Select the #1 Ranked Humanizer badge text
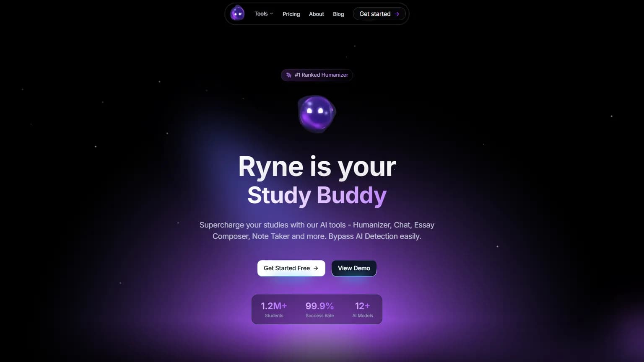 pyautogui.click(x=321, y=75)
